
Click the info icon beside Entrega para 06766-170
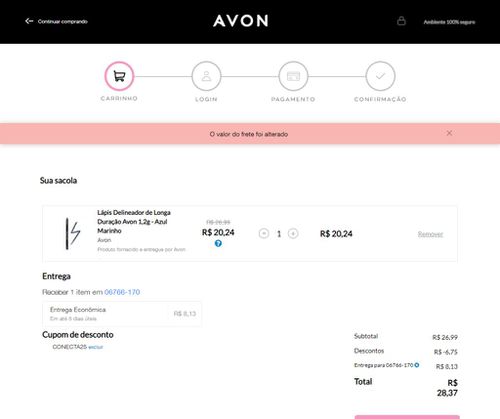click(x=417, y=365)
